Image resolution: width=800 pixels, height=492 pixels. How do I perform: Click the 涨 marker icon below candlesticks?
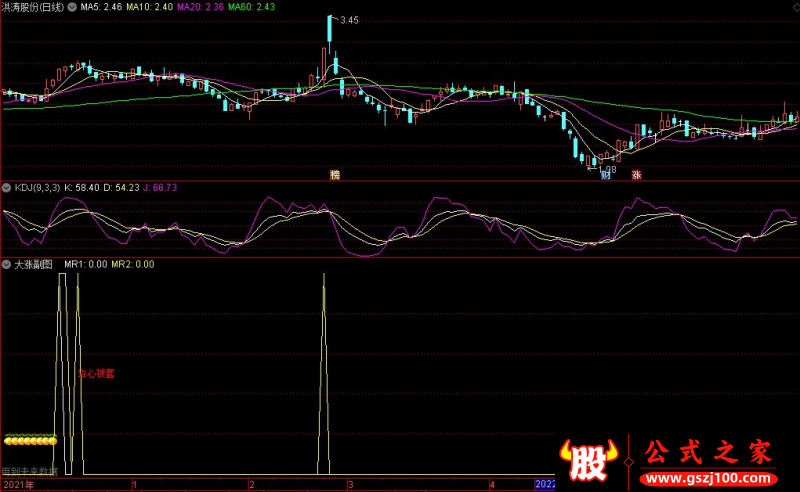point(636,175)
